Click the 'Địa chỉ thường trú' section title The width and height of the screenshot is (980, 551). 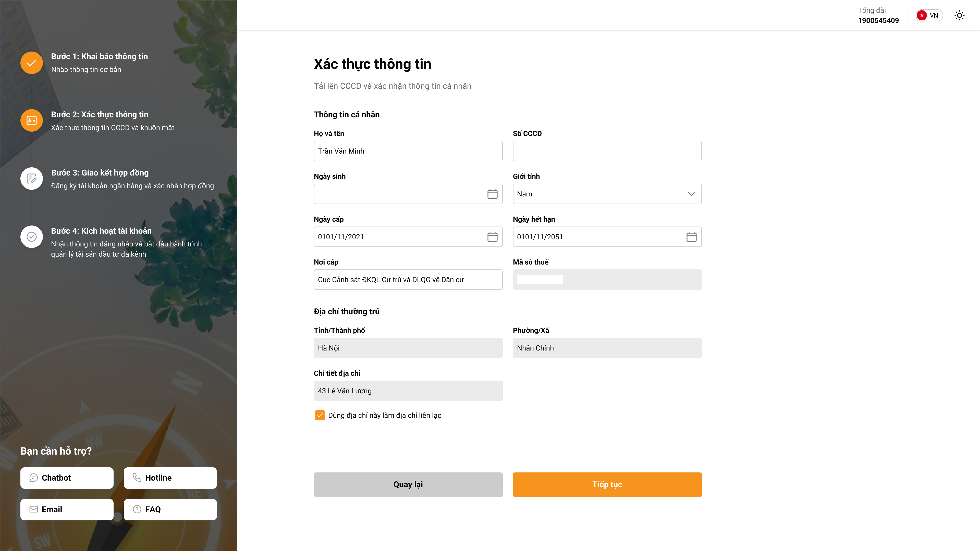pos(347,311)
